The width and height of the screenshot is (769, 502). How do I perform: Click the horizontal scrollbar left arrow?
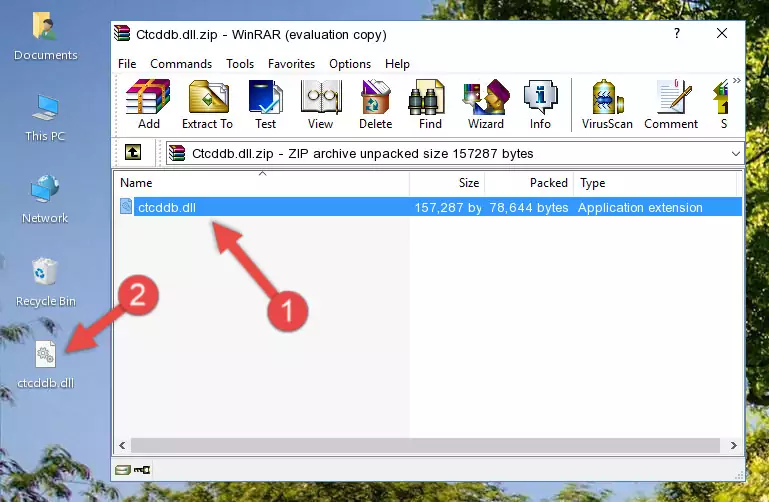pyautogui.click(x=123, y=445)
